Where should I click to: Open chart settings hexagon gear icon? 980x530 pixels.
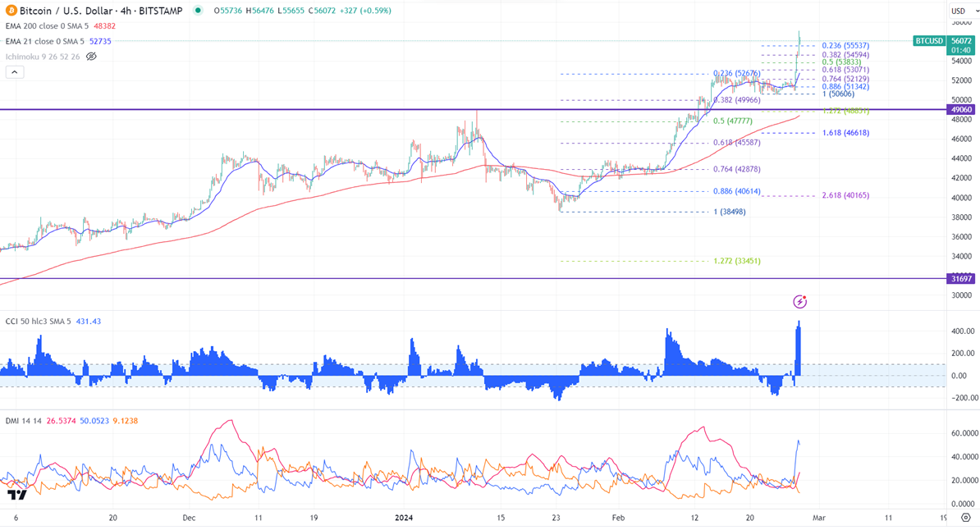(965, 518)
